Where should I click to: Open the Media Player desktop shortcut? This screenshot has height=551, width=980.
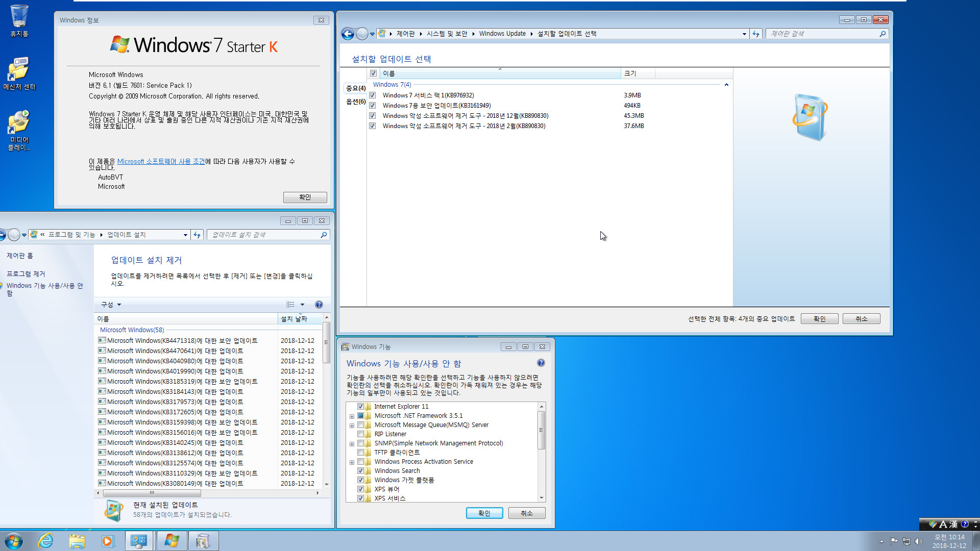[x=19, y=130]
